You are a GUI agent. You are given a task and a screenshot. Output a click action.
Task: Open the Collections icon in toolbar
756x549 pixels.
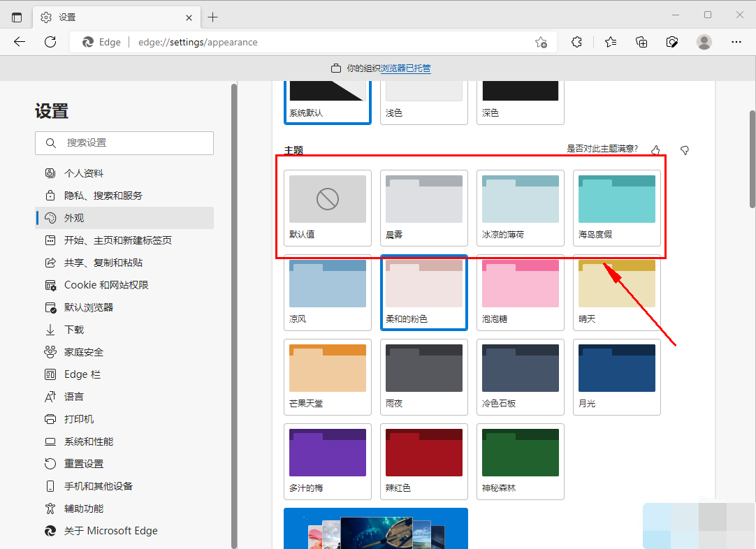[x=641, y=42]
